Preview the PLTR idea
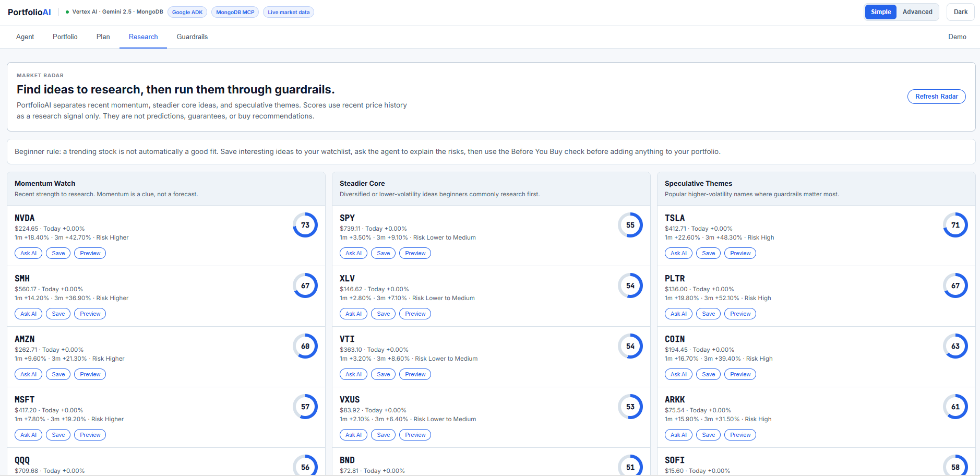This screenshot has width=980, height=476. 740,314
